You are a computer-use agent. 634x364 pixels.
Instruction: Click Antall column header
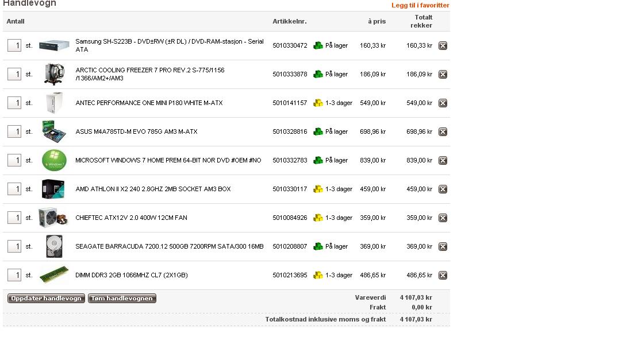[x=16, y=21]
